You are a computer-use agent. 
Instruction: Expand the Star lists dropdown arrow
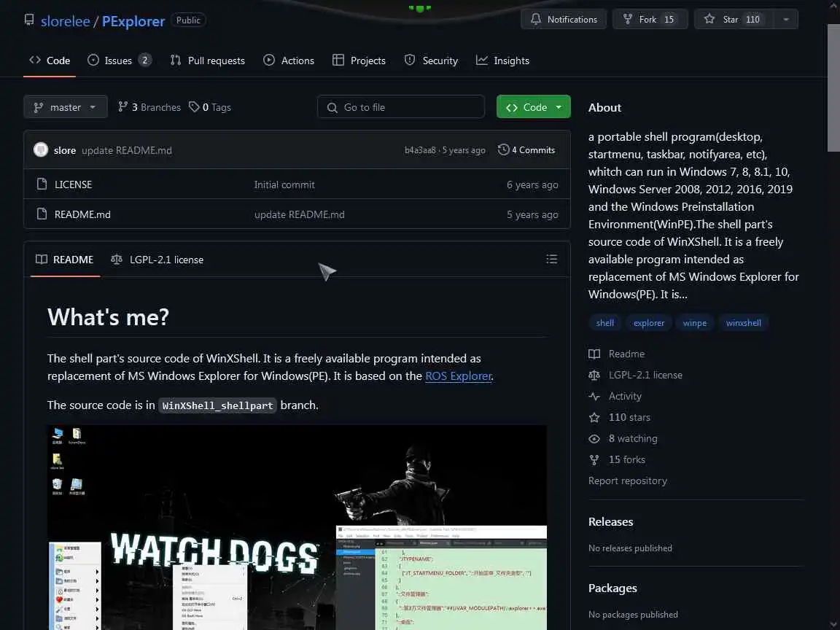(786, 19)
